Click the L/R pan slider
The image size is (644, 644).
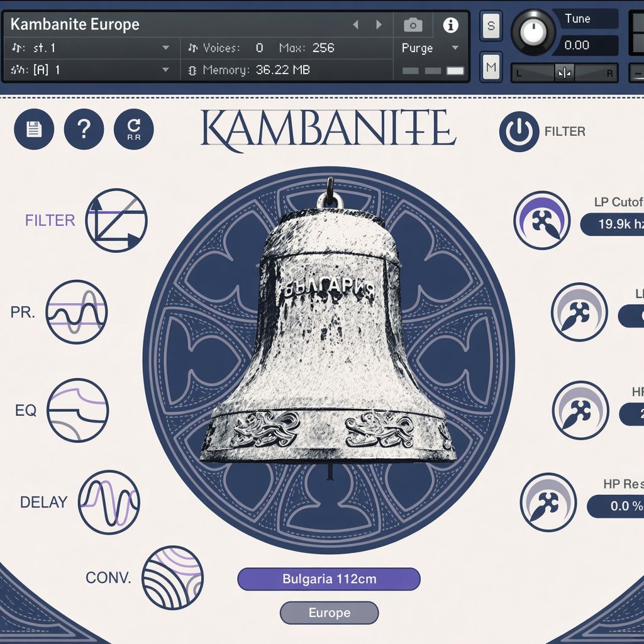click(x=564, y=74)
